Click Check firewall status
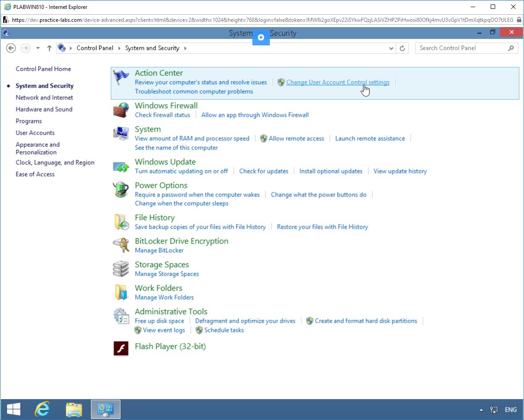 [162, 115]
